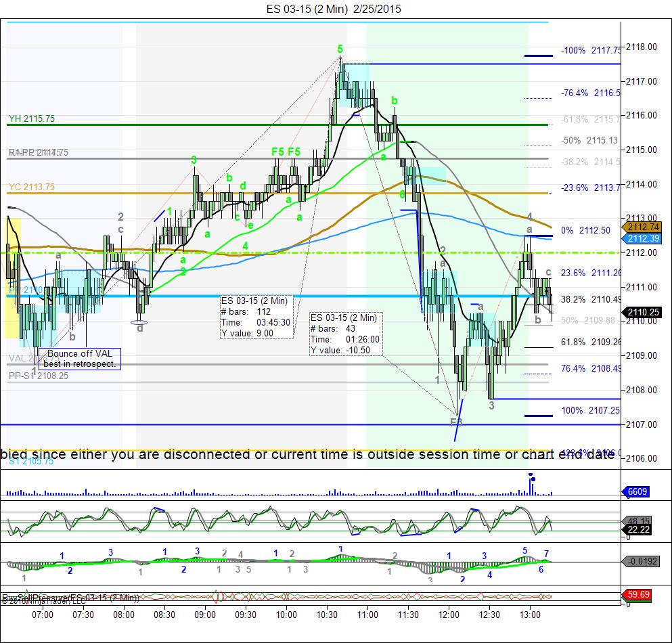Click the PP-S1 2108.25 pivot label
672x643 pixels.
tap(38, 376)
